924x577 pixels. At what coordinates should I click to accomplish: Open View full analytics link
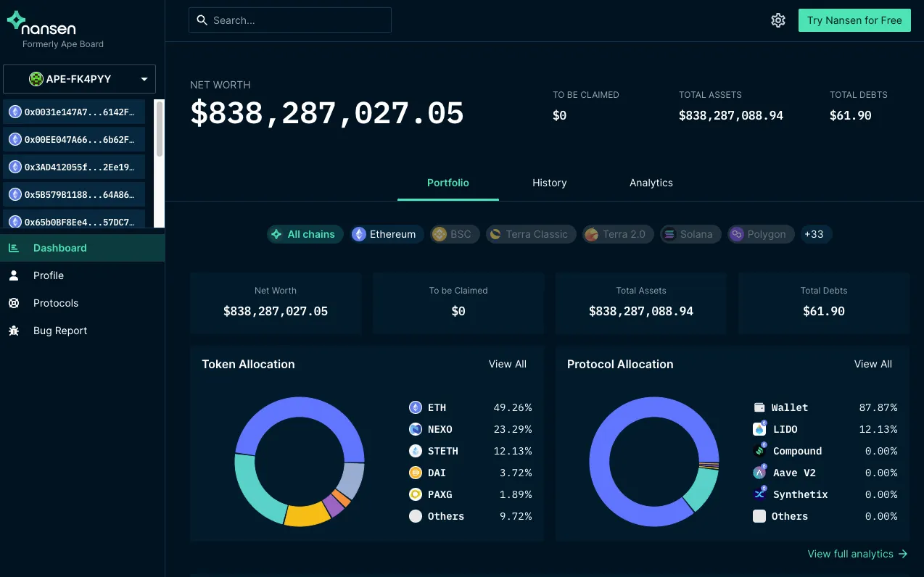pyautogui.click(x=850, y=554)
